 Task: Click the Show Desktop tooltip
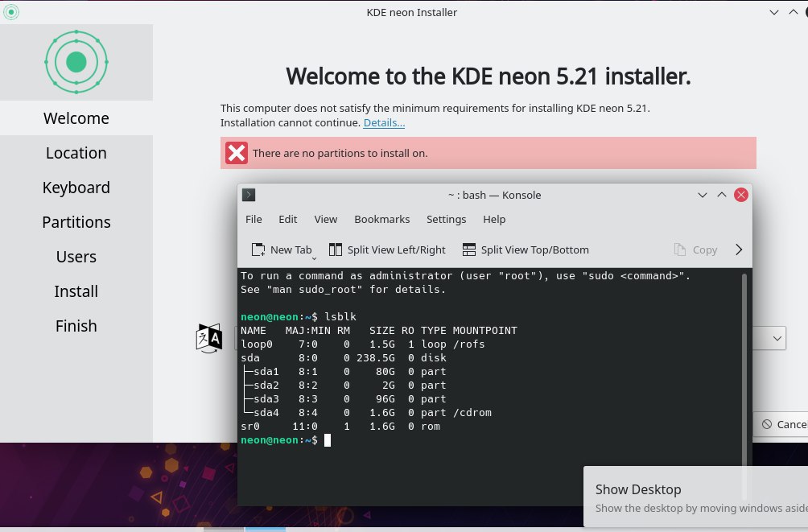coord(695,497)
